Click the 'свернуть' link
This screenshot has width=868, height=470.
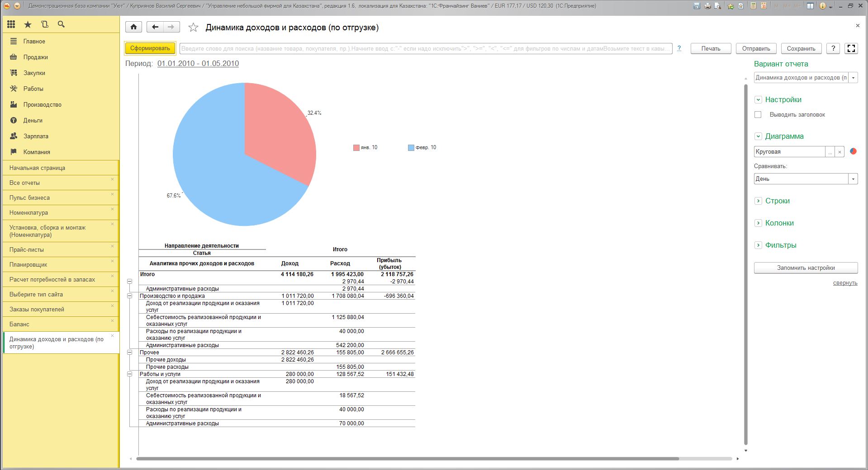[x=845, y=283]
